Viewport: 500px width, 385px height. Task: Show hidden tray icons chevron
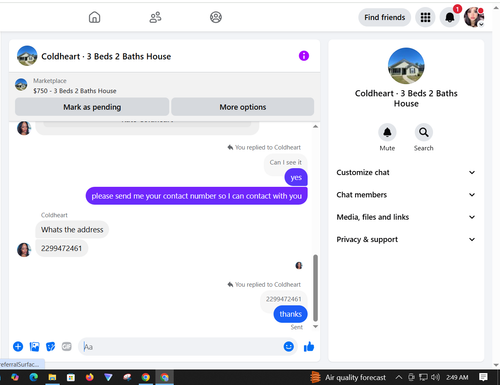click(399, 377)
